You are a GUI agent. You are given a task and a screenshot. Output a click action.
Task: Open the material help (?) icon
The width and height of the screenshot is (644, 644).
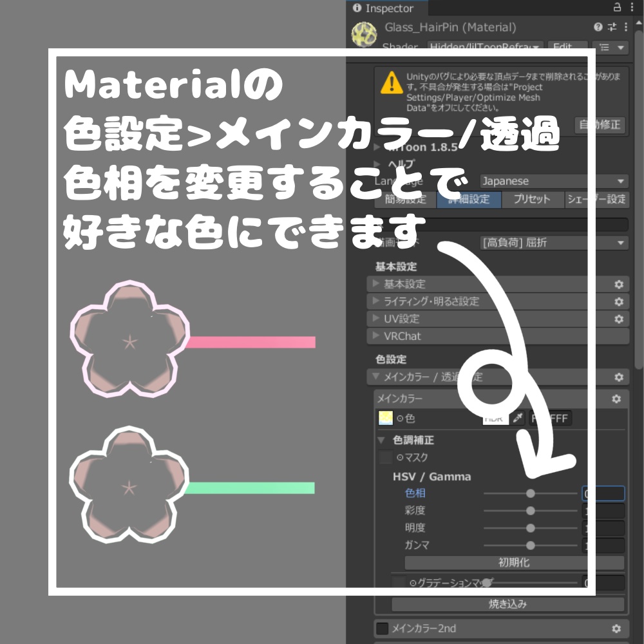click(598, 28)
